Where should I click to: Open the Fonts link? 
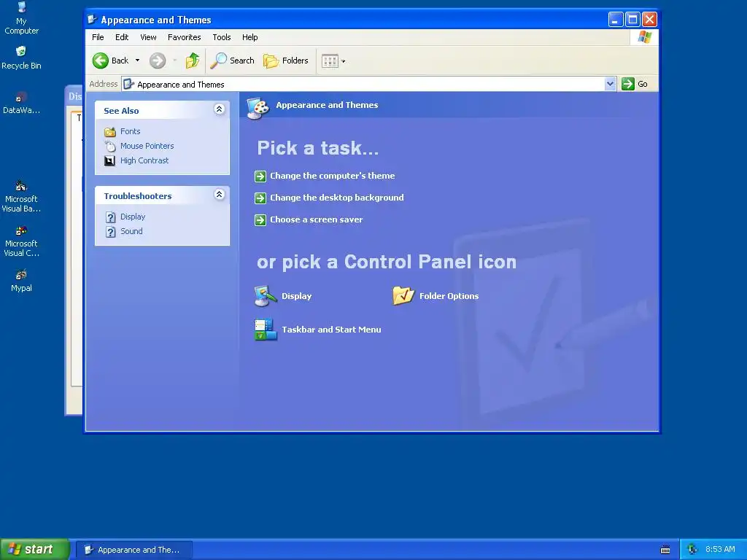coord(130,131)
